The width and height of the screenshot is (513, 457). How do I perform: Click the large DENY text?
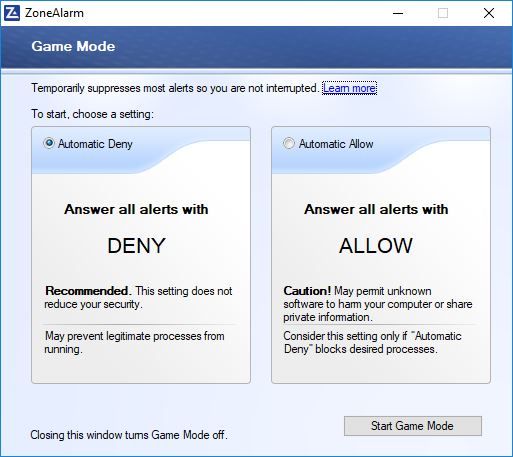136,246
